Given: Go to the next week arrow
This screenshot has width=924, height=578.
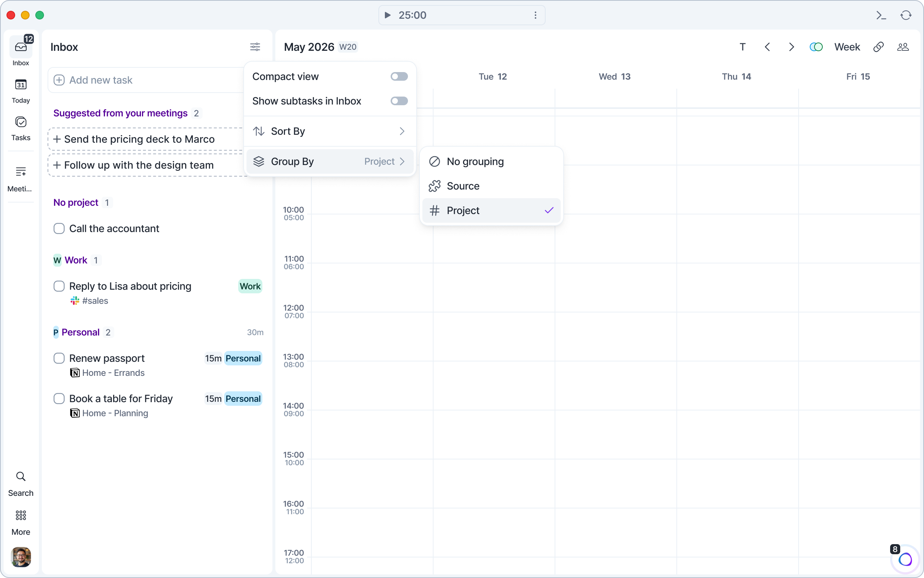Looking at the screenshot, I should click(x=791, y=46).
